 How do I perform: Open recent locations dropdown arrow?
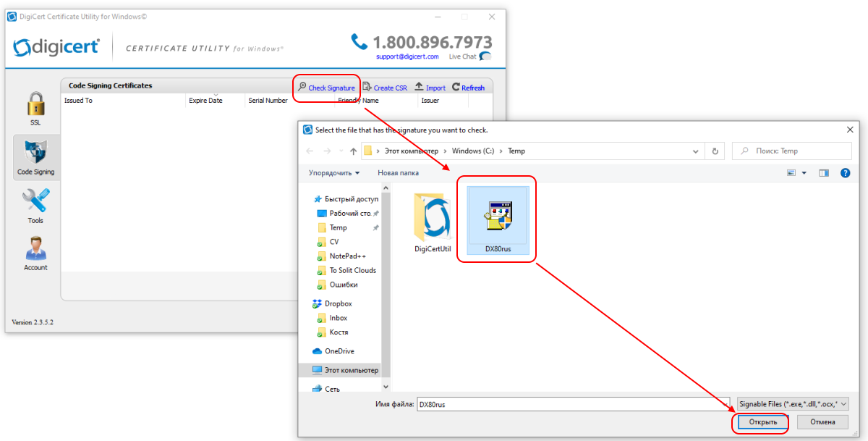pyautogui.click(x=341, y=151)
